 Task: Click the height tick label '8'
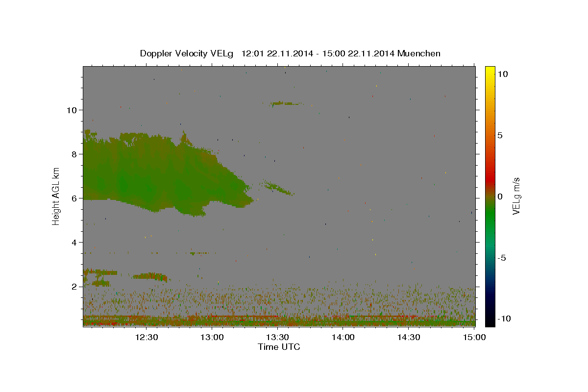tap(73, 154)
